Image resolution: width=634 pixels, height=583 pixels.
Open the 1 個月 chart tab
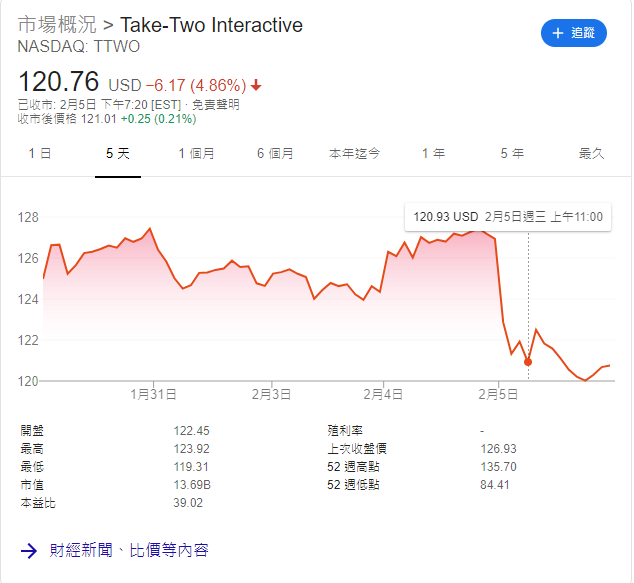coord(196,153)
